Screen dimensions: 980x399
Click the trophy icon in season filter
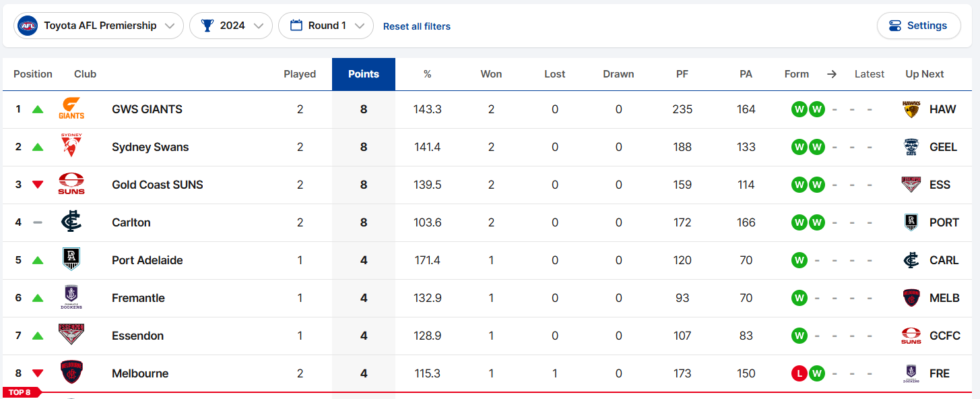pos(207,26)
